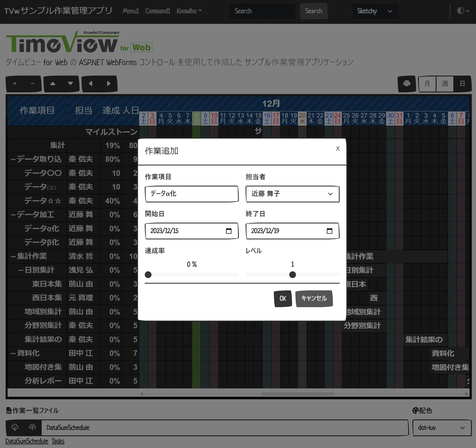Switch to 月 month view
The image size is (476, 448).
click(427, 84)
